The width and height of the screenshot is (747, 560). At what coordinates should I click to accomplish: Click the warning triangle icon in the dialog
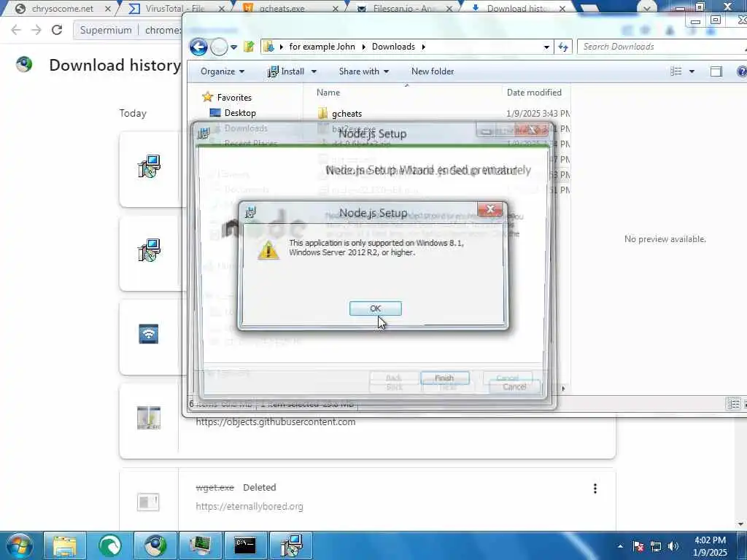click(x=268, y=249)
